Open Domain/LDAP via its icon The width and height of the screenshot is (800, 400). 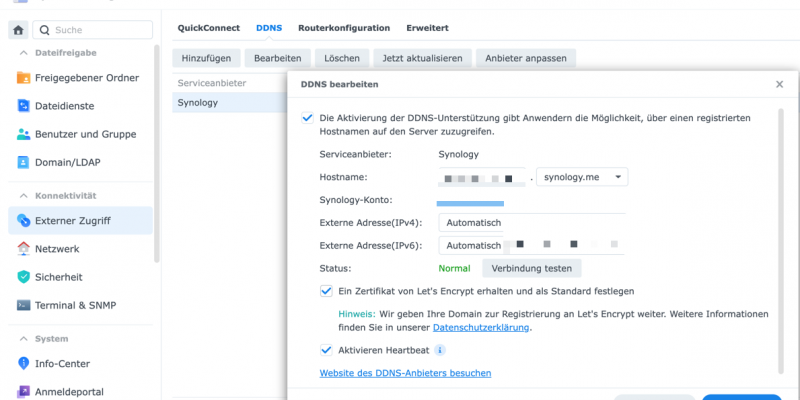click(x=24, y=162)
